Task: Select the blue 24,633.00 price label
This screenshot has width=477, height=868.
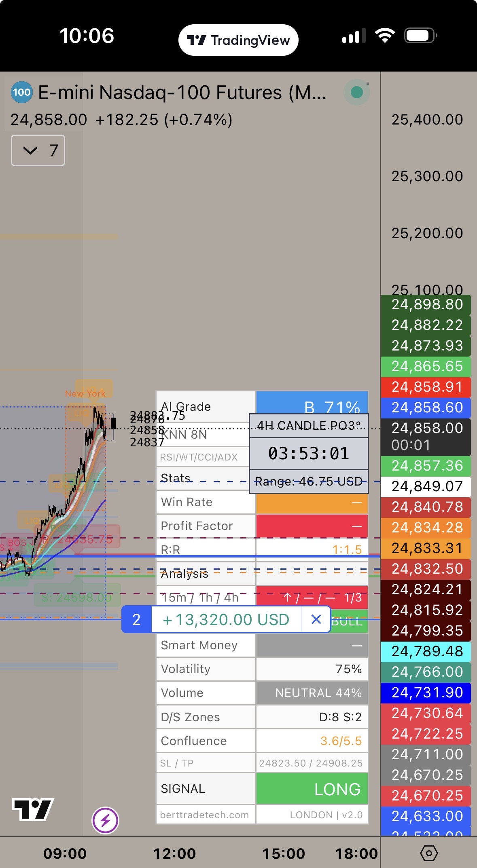Action: [x=426, y=816]
